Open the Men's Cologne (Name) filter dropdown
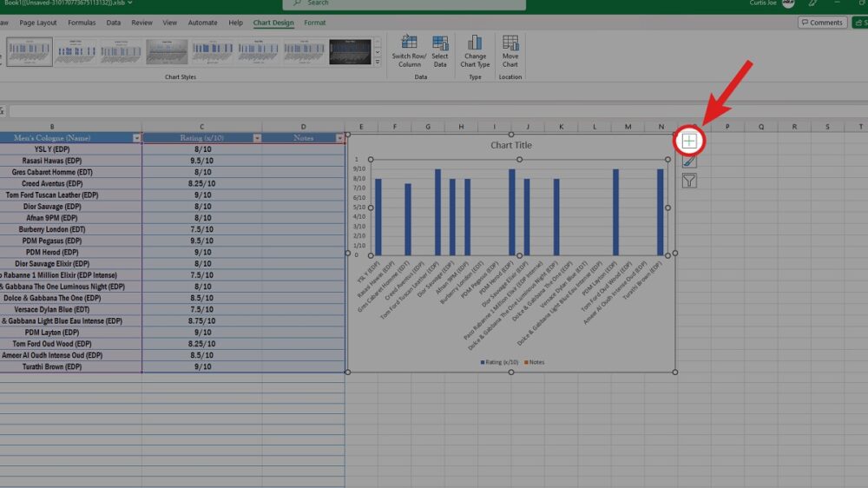The width and height of the screenshot is (868, 488). [136, 138]
